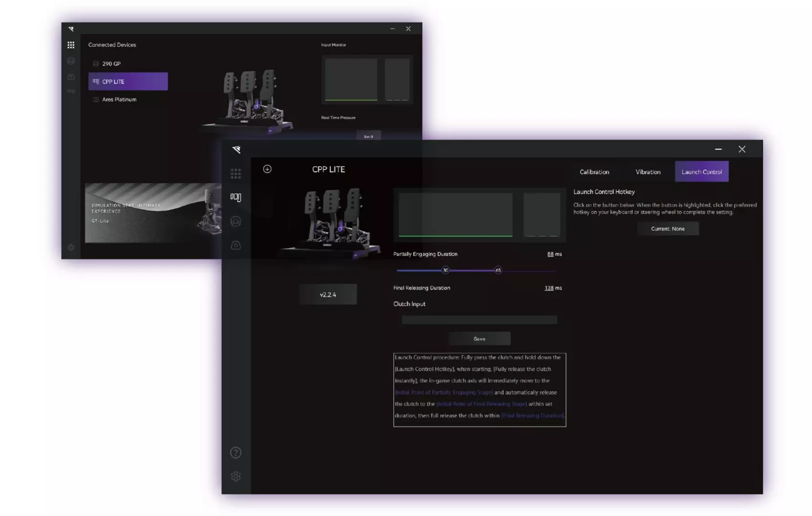Click the grid icon in the front window sidebar
This screenshot has height=516, width=812.
pyautogui.click(x=235, y=173)
